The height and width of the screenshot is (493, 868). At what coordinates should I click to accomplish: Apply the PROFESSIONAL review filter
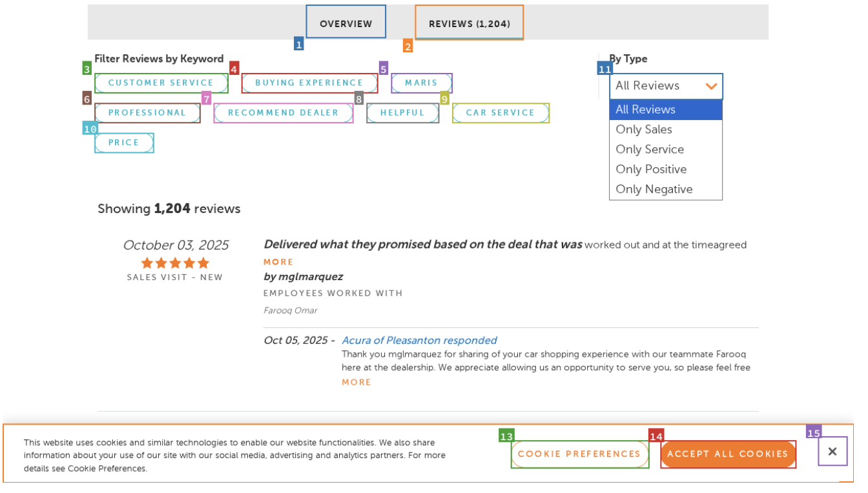tap(147, 112)
